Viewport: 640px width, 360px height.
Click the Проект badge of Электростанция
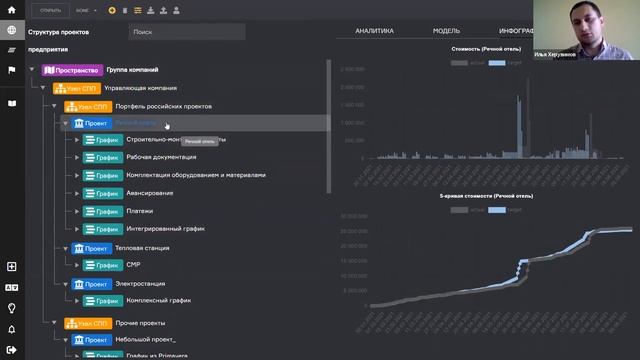coord(91,284)
